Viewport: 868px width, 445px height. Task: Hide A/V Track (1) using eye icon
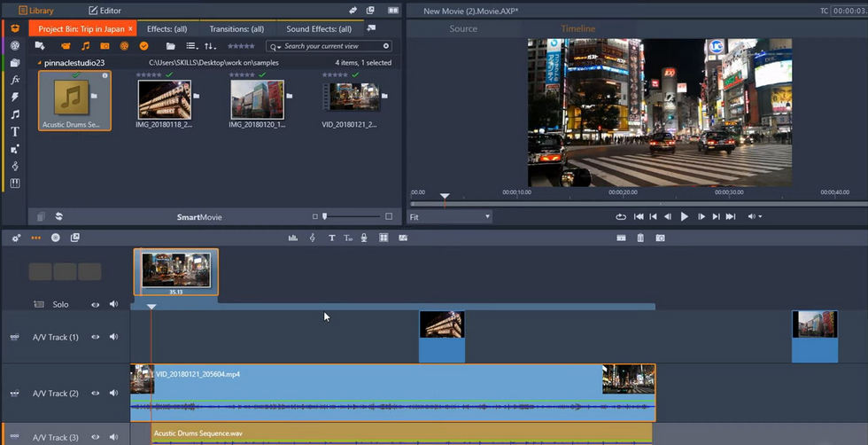[x=96, y=337]
